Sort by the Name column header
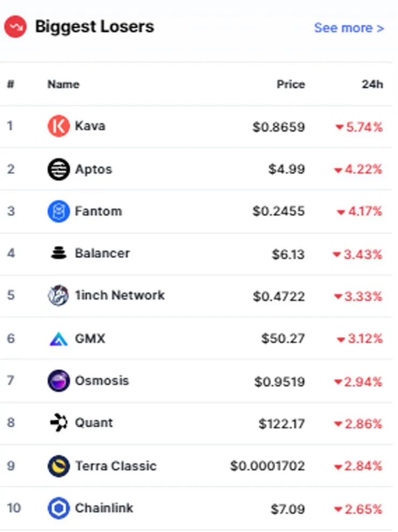This screenshot has height=532, width=398. tap(63, 84)
